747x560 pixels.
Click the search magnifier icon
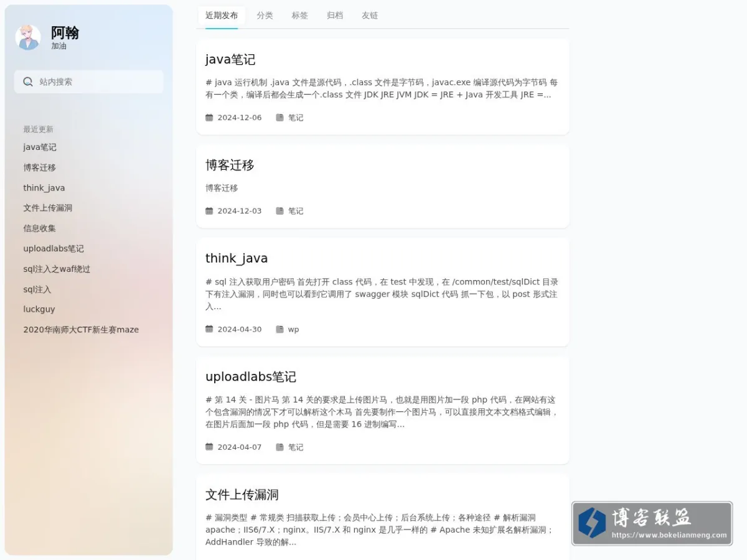click(28, 82)
